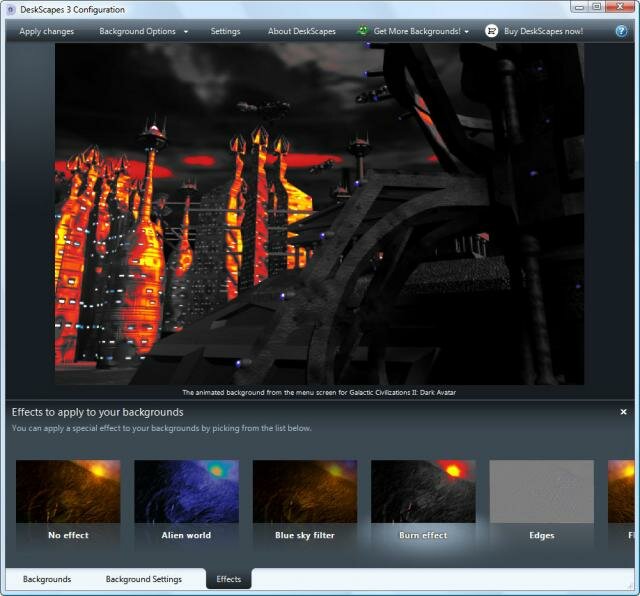Select the No effect thumbnail

(68, 491)
